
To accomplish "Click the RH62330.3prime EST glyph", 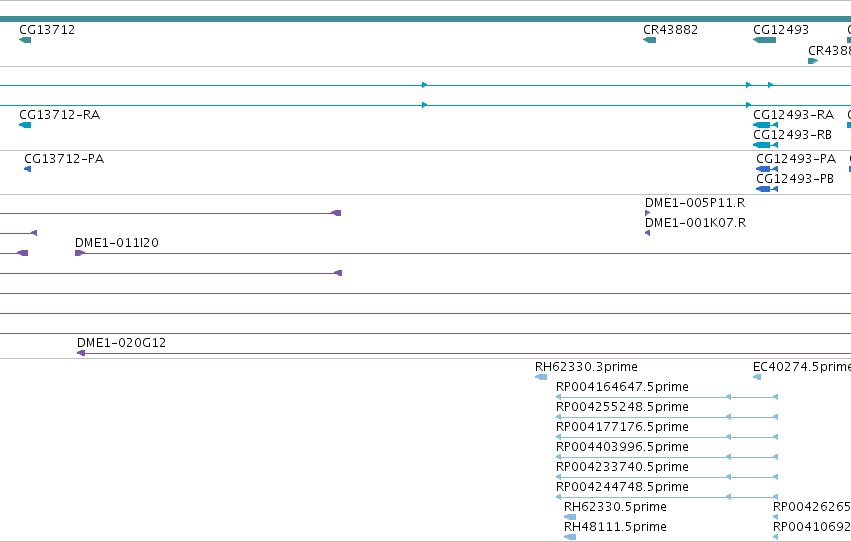I will tap(541, 377).
